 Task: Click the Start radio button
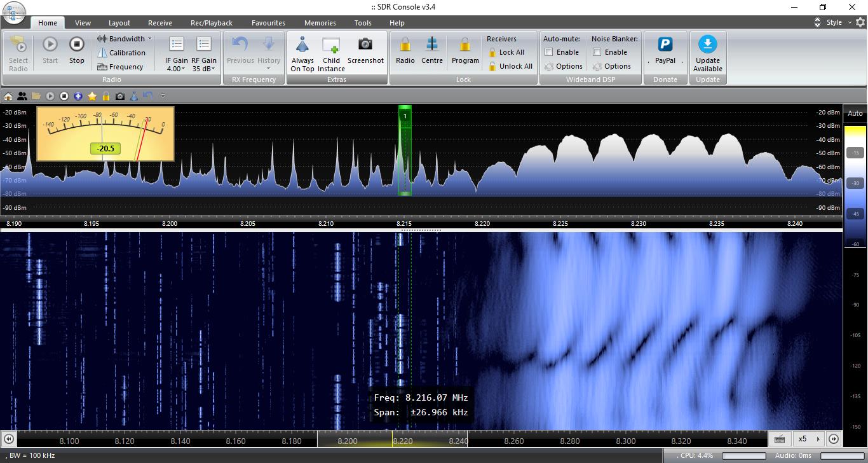(50, 51)
